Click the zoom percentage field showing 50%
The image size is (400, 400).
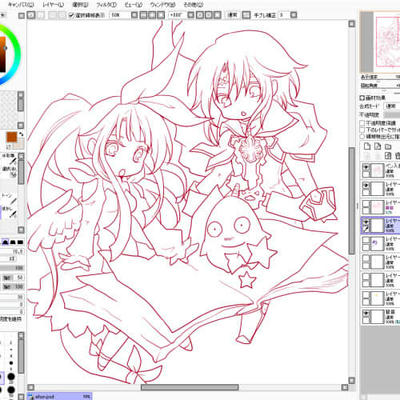[x=120, y=15]
